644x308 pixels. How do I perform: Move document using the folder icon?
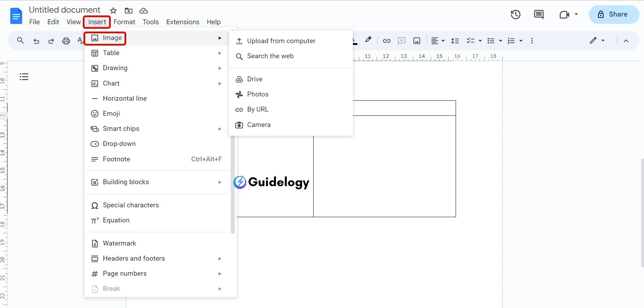(x=129, y=11)
